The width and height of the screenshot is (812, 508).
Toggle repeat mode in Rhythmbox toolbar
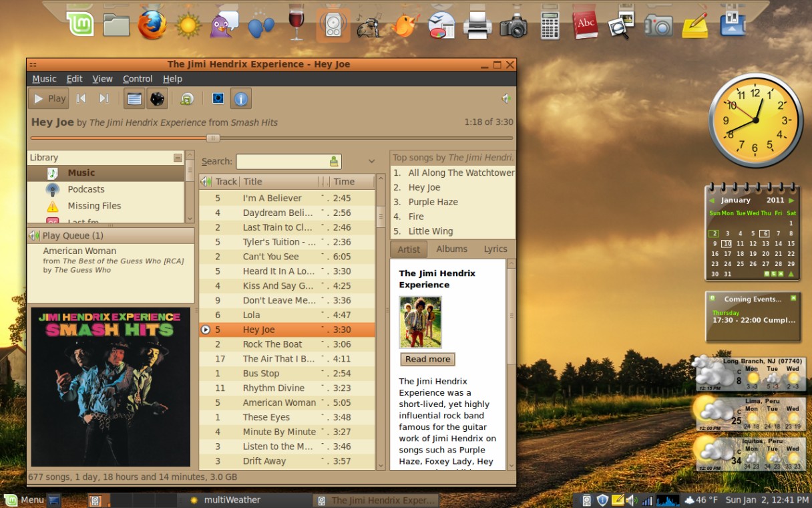tap(134, 99)
